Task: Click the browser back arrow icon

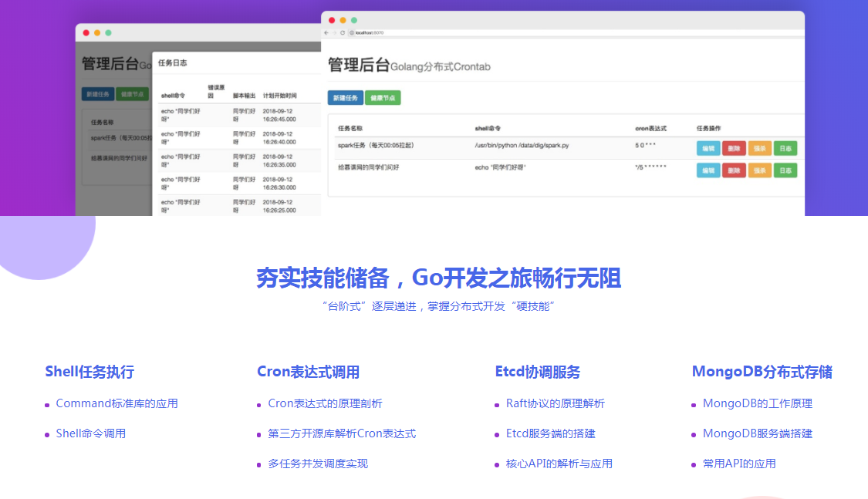Action: 326,33
